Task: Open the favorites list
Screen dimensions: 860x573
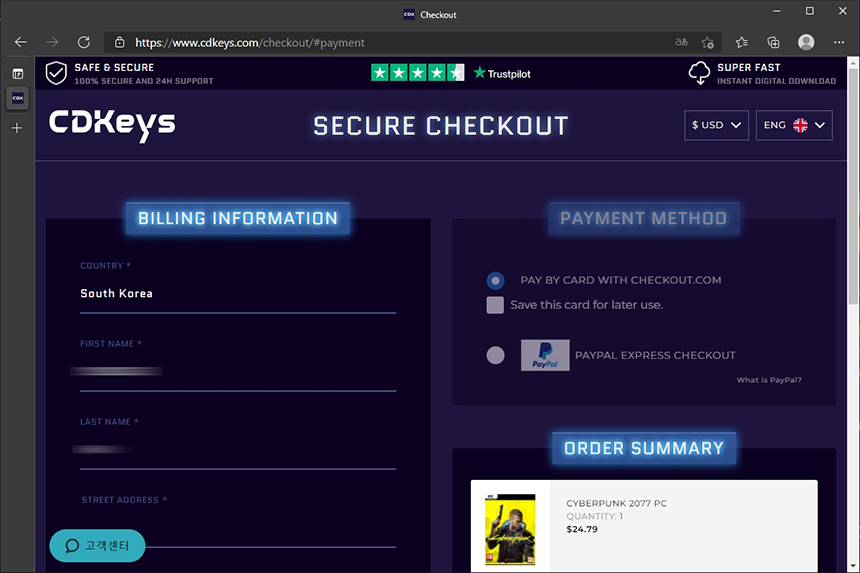Action: click(x=742, y=42)
